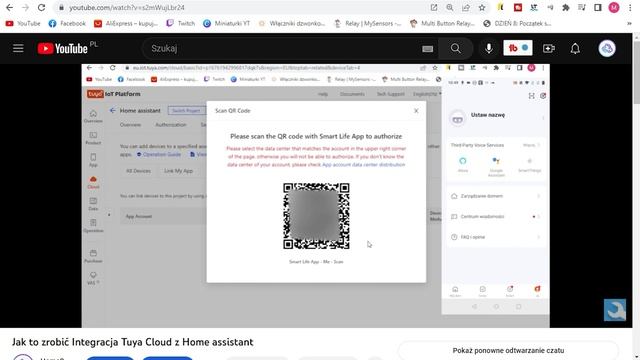Start voice search with the microphone icon
This screenshot has width=640, height=360.
point(489,48)
